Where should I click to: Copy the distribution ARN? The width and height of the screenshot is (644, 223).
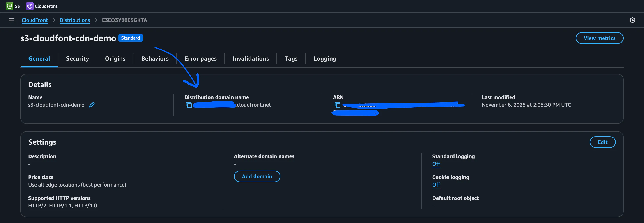pyautogui.click(x=338, y=105)
